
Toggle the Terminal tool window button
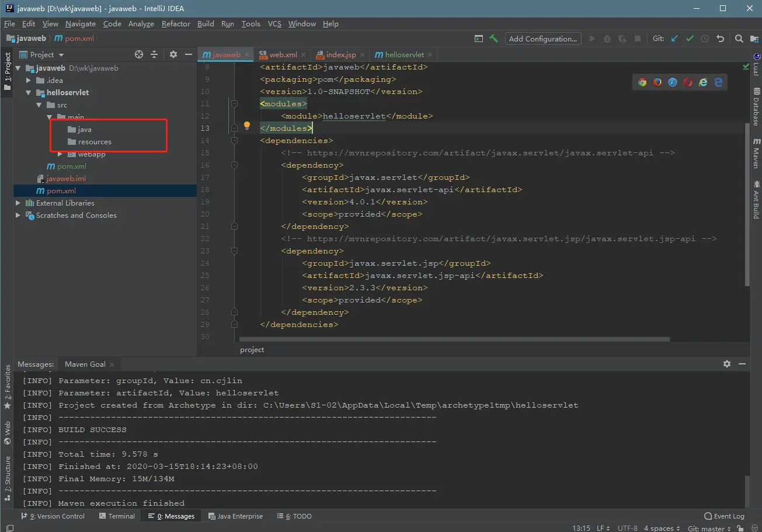pos(117,516)
